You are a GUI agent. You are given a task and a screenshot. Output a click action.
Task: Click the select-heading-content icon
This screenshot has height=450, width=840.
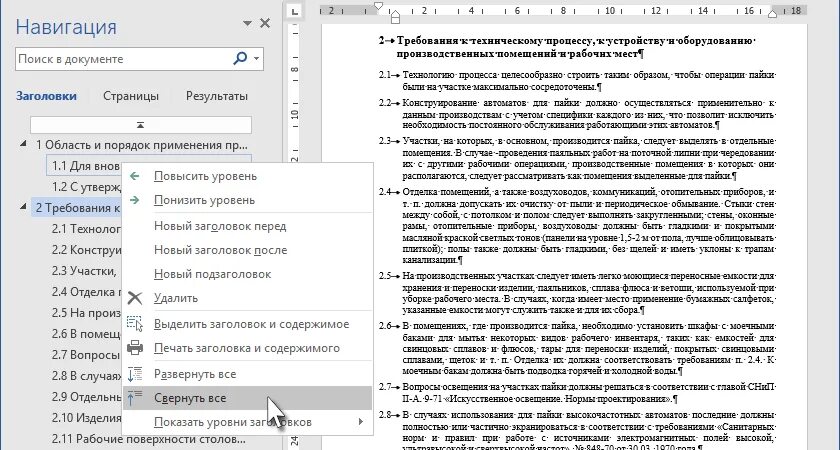coord(134,324)
